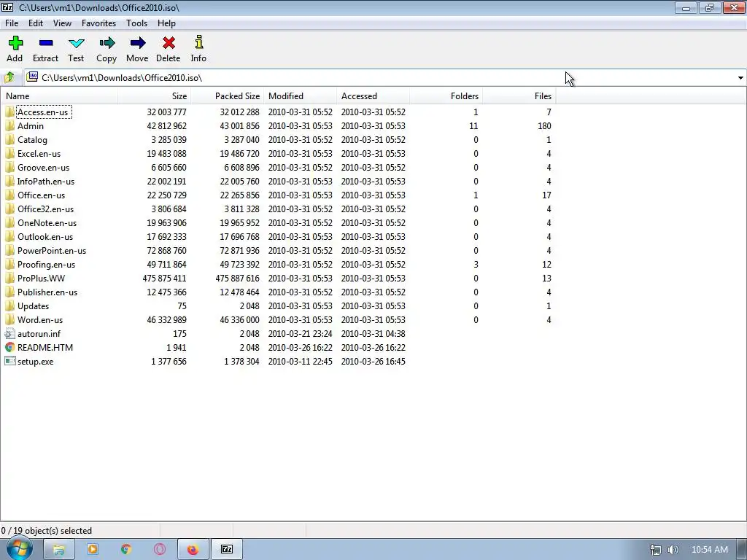
Task: Open the Info toolbar icon
Action: click(x=198, y=42)
